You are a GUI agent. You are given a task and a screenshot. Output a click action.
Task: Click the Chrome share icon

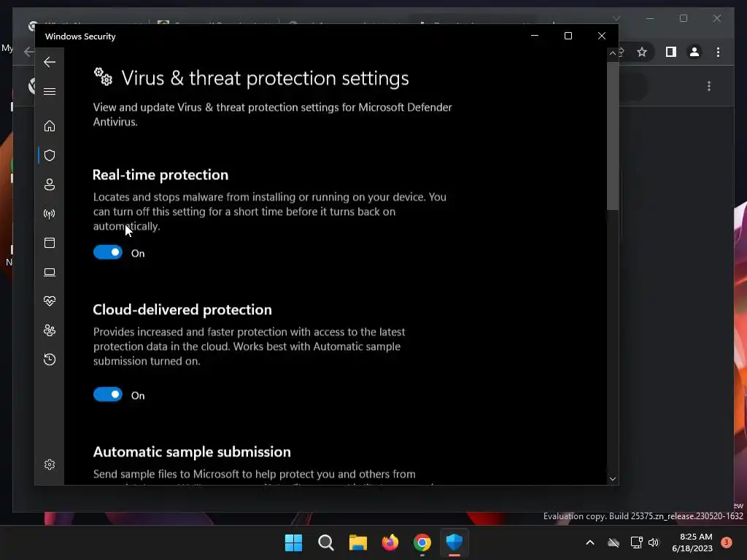tap(621, 52)
